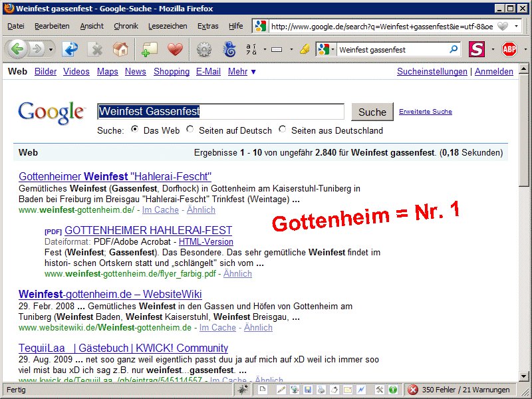Click the red heart bookmark icon
The height and width of the screenshot is (399, 532).
[x=175, y=49]
